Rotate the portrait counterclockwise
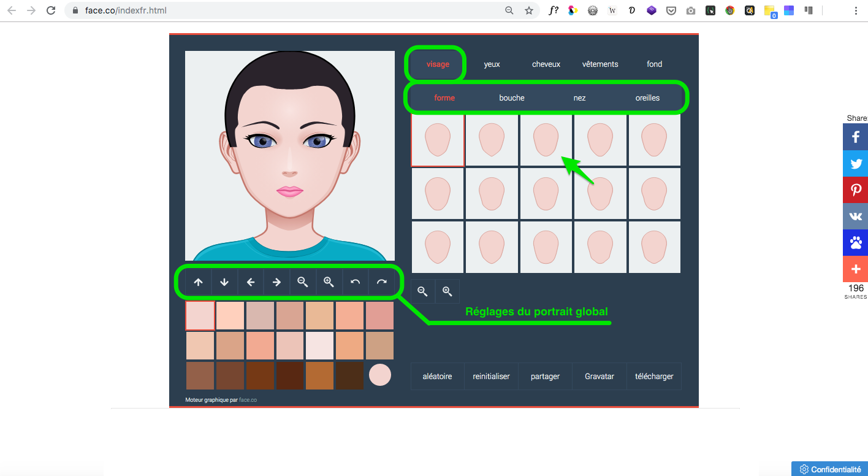 click(355, 282)
